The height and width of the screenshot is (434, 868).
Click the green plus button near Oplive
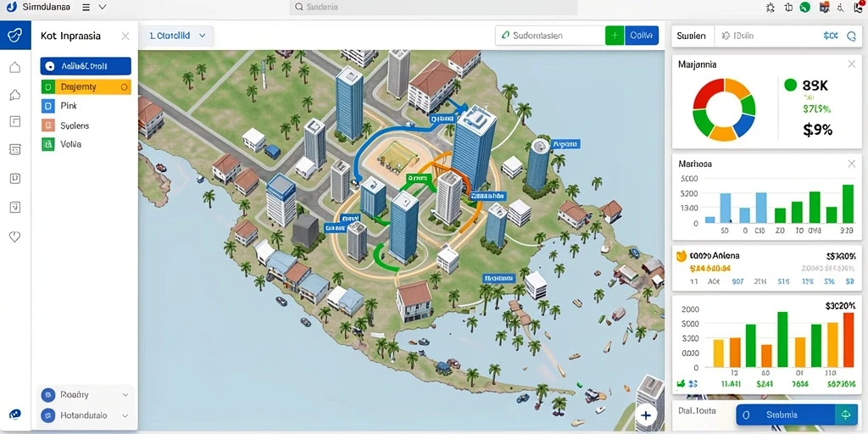(615, 36)
